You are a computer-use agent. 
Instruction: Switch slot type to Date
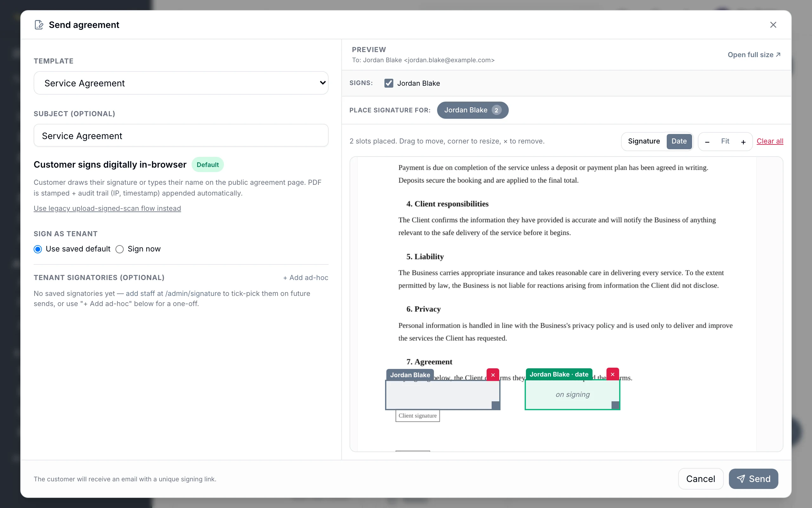[679, 141]
